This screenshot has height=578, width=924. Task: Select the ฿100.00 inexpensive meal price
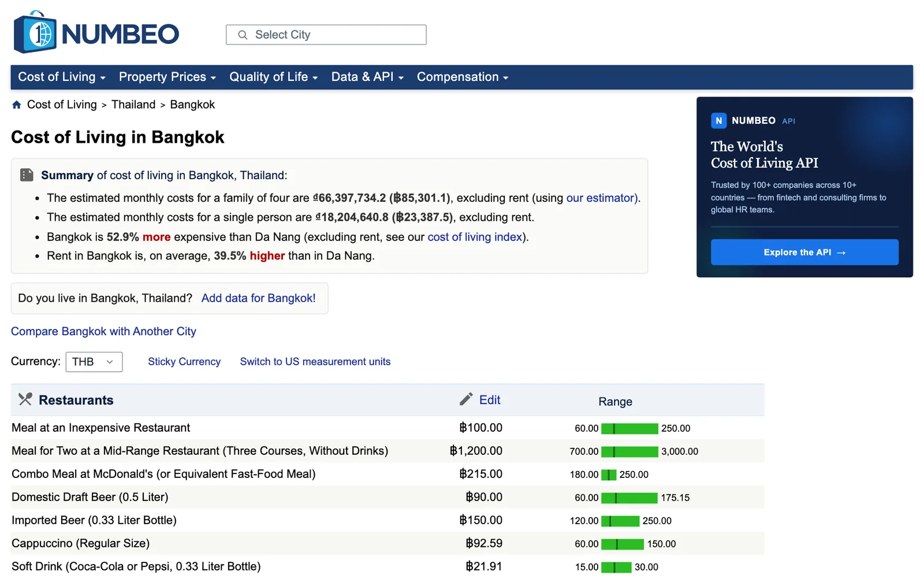pos(480,428)
